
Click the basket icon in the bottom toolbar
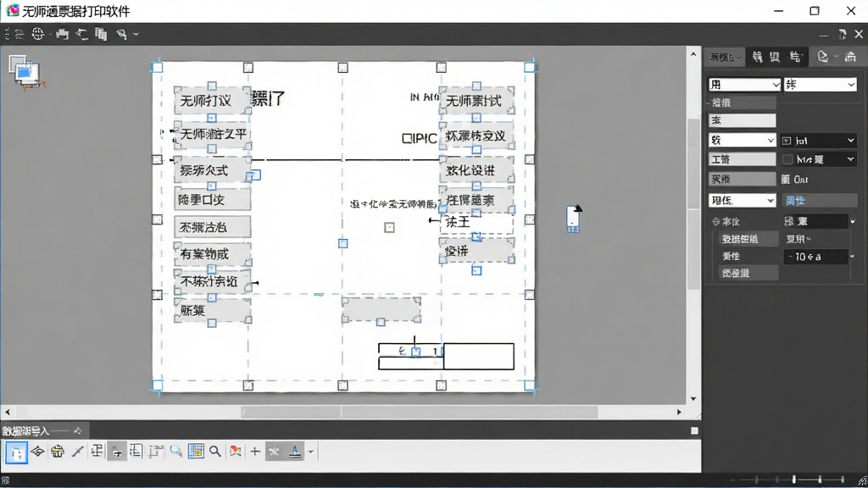[58, 452]
